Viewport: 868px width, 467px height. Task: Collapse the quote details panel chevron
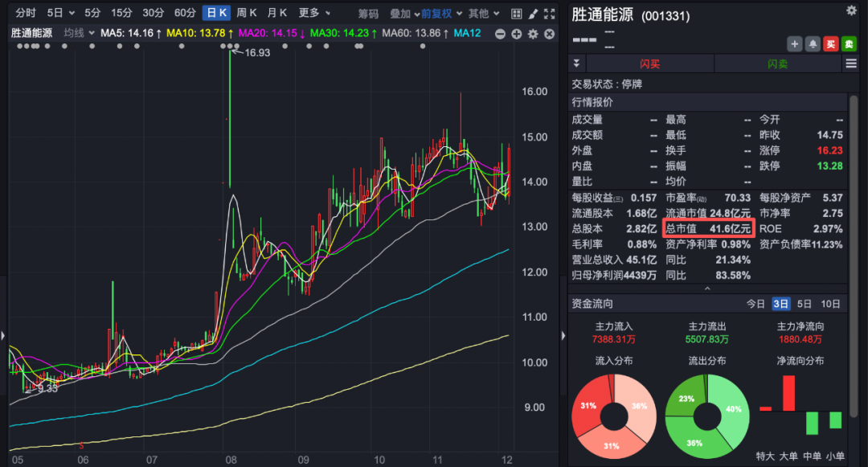pyautogui.click(x=707, y=289)
